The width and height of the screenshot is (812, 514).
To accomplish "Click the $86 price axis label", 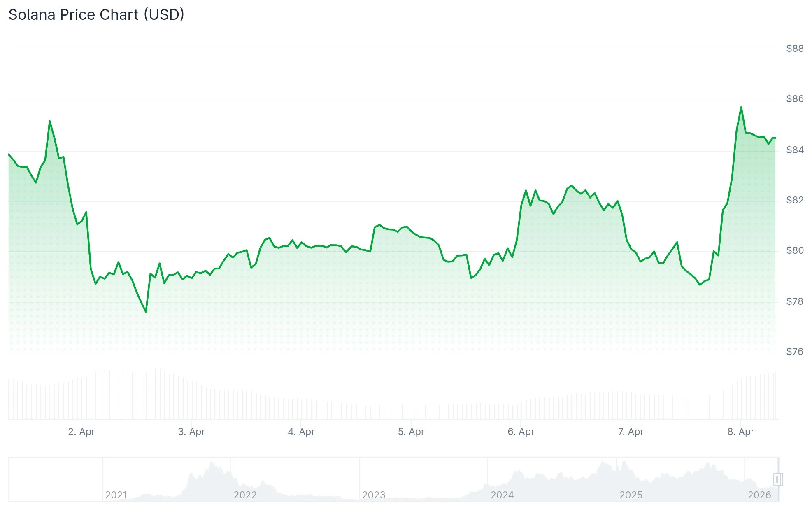I will [x=795, y=99].
